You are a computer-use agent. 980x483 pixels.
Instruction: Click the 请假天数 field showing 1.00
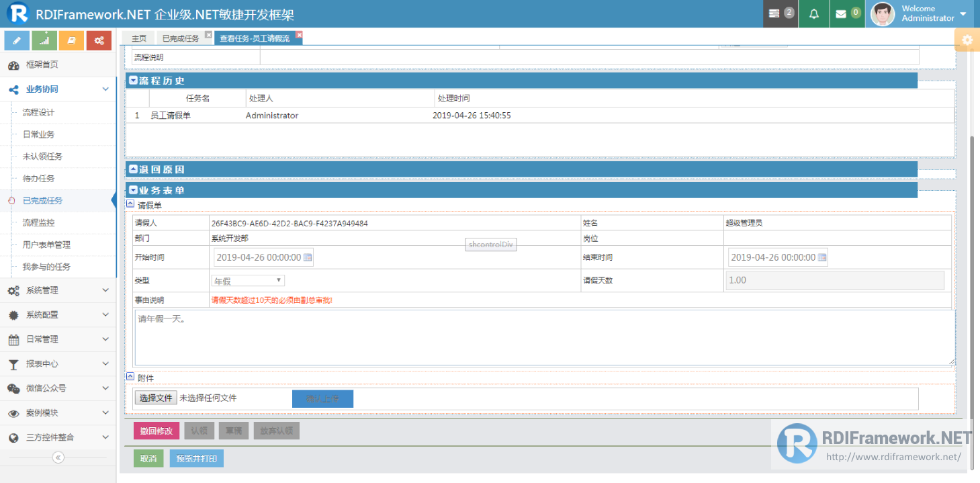[x=835, y=281]
